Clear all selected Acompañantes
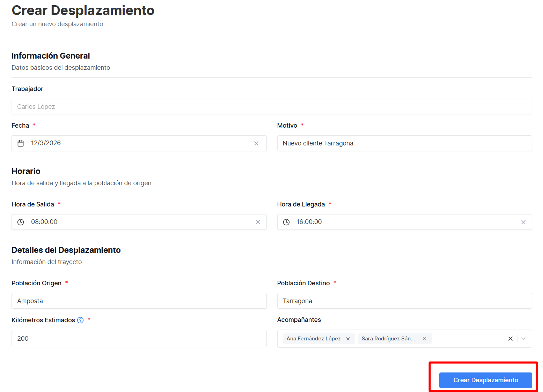543x392 pixels. [510, 339]
